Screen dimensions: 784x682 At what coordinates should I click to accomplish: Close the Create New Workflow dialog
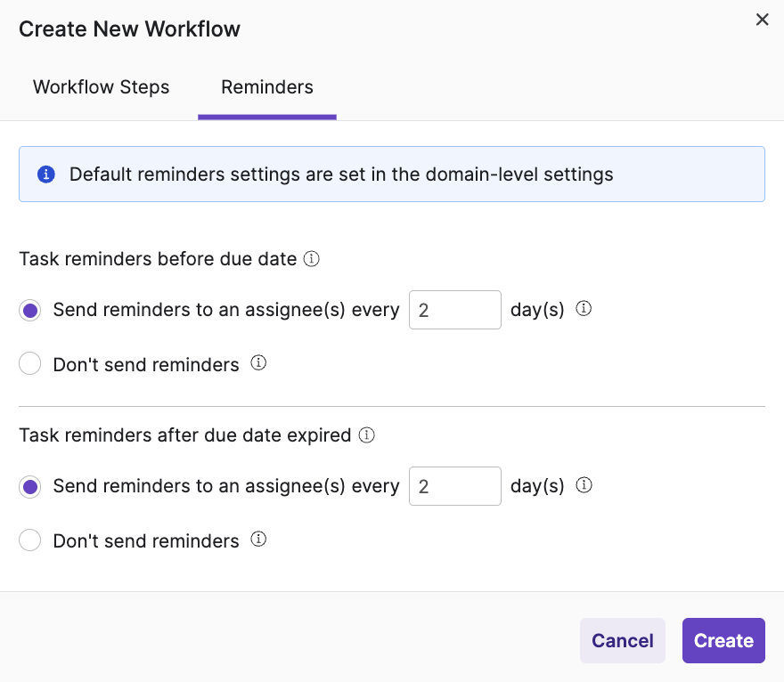pos(762,19)
